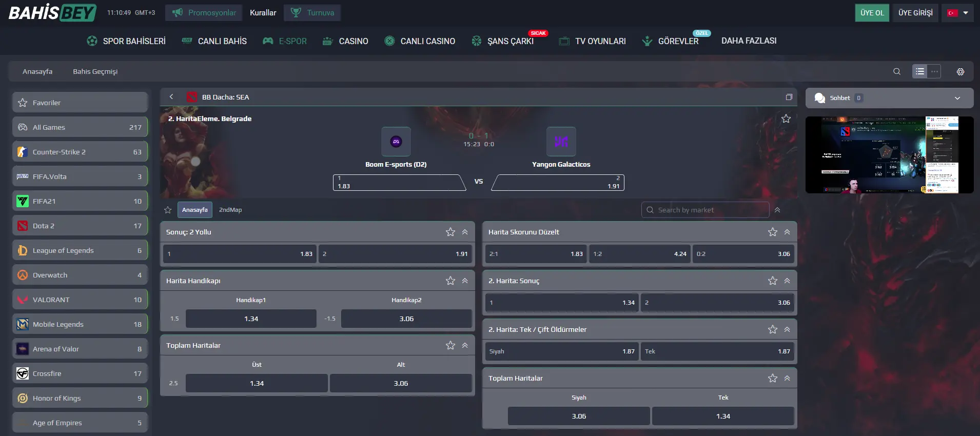
Task: Click the ÜYE OL button
Action: click(x=872, y=13)
